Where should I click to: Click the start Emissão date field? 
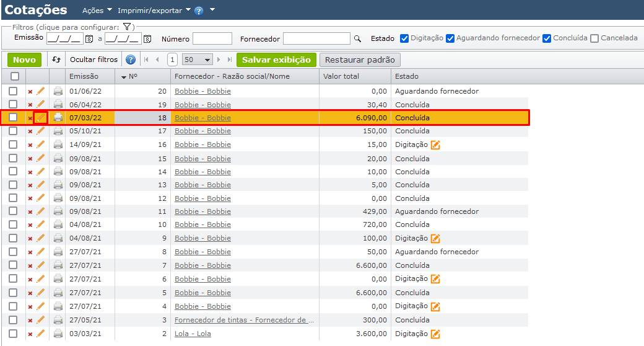click(x=65, y=38)
